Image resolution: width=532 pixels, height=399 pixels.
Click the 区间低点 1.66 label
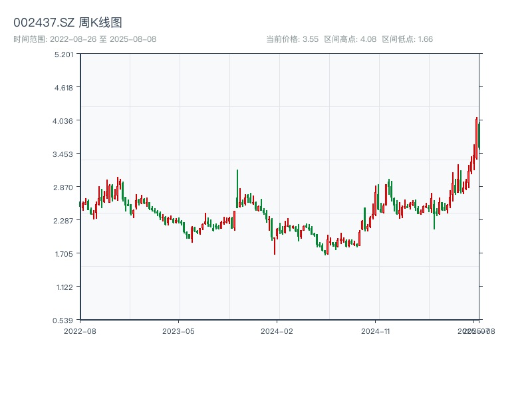click(x=408, y=39)
